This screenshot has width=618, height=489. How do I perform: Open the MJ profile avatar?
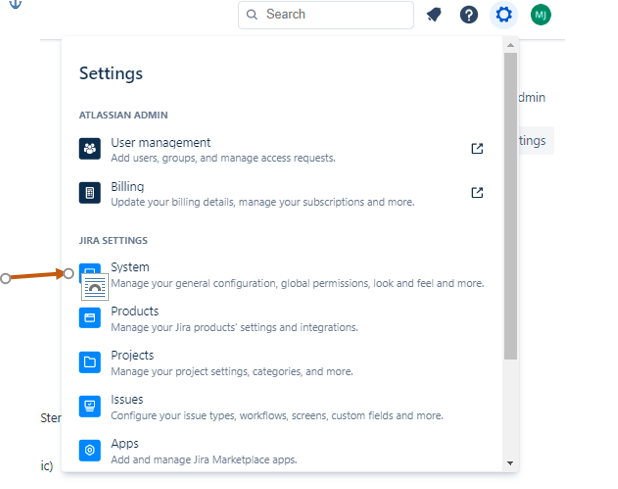540,15
